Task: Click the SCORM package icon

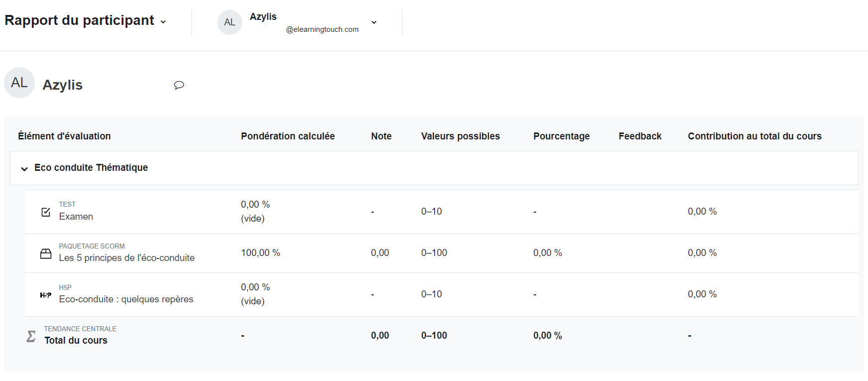Action: click(46, 254)
